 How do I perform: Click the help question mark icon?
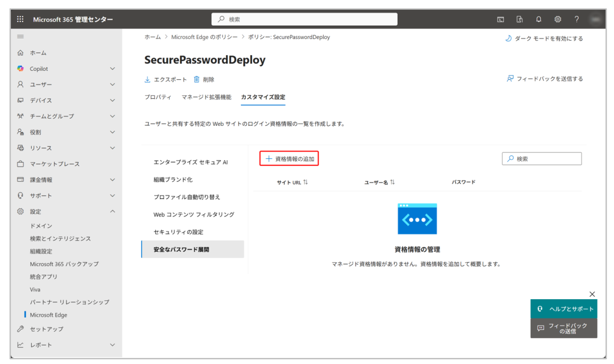[577, 19]
